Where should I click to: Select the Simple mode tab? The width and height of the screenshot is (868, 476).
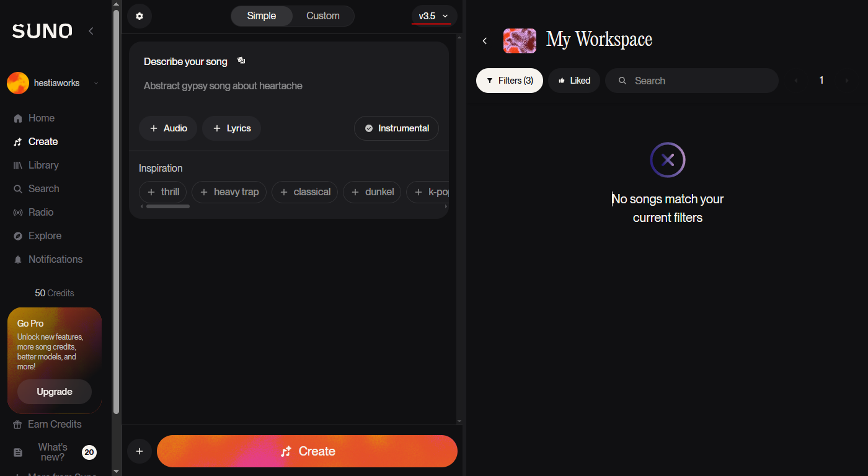coord(262,16)
